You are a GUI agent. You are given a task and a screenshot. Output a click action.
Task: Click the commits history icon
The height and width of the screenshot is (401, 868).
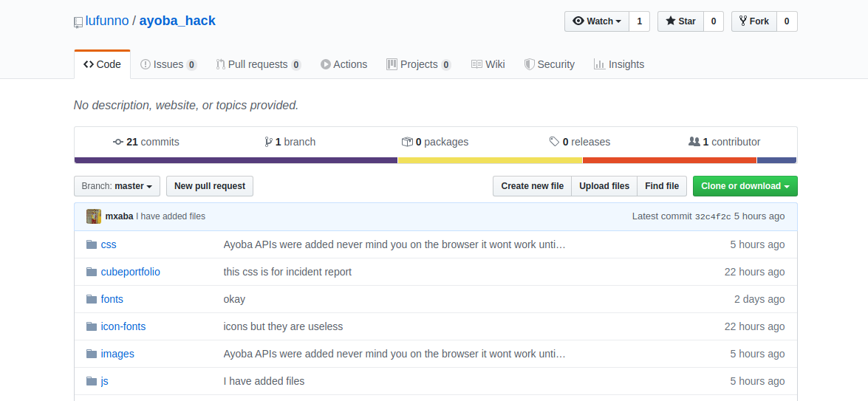118,142
